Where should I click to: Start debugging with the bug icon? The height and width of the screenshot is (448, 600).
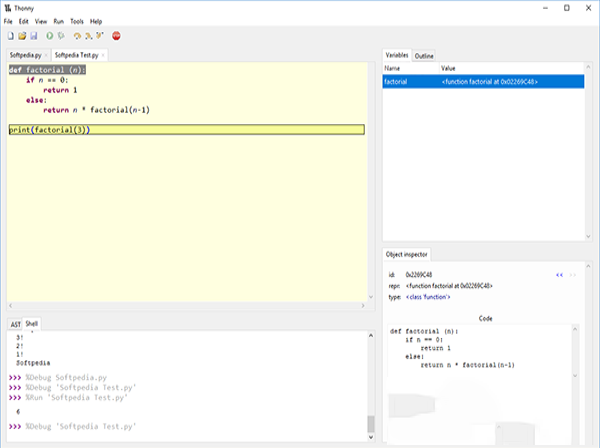[x=61, y=35]
